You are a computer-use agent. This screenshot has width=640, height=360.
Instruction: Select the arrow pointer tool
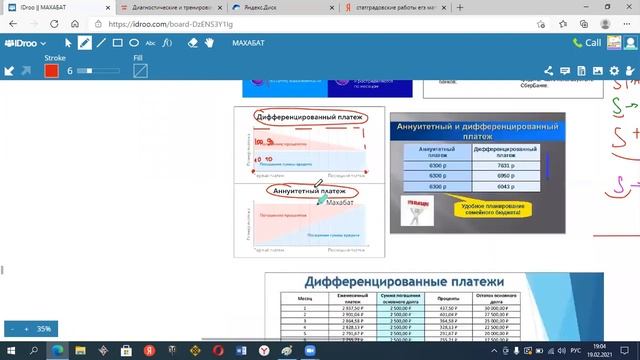pos(68,43)
